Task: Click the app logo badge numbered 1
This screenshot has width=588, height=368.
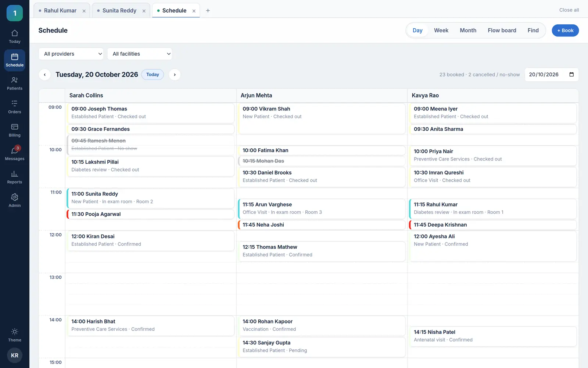Action: click(15, 13)
